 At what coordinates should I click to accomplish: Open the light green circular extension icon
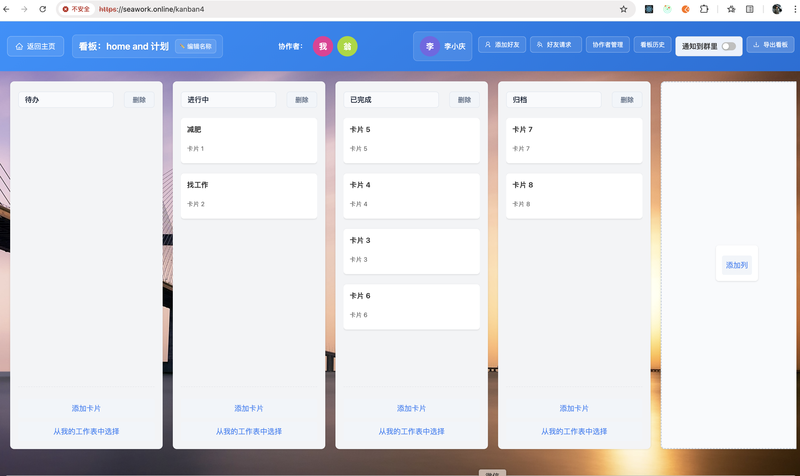coord(667,9)
